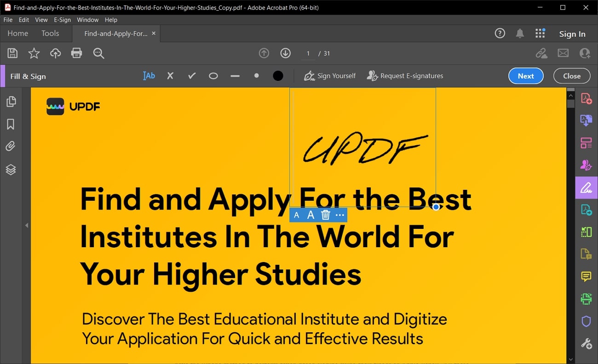Pick the black ink color swatch
Image resolution: width=598 pixels, height=364 pixels.
point(278,75)
